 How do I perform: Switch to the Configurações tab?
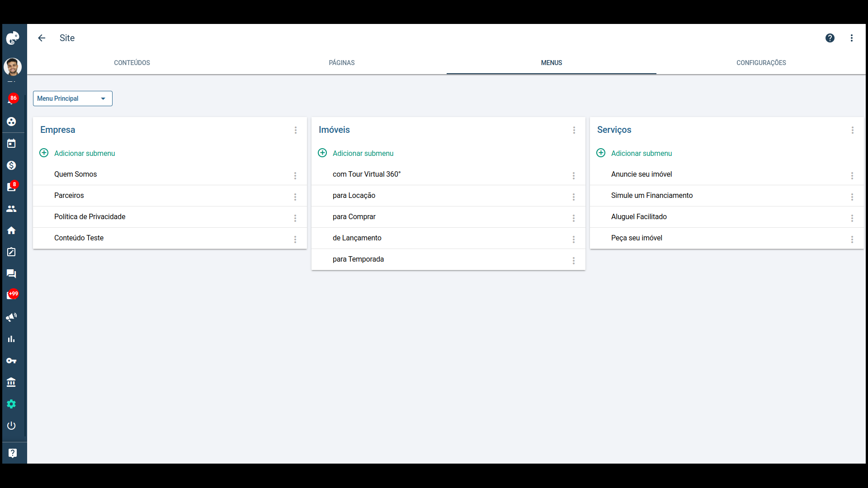tap(761, 63)
